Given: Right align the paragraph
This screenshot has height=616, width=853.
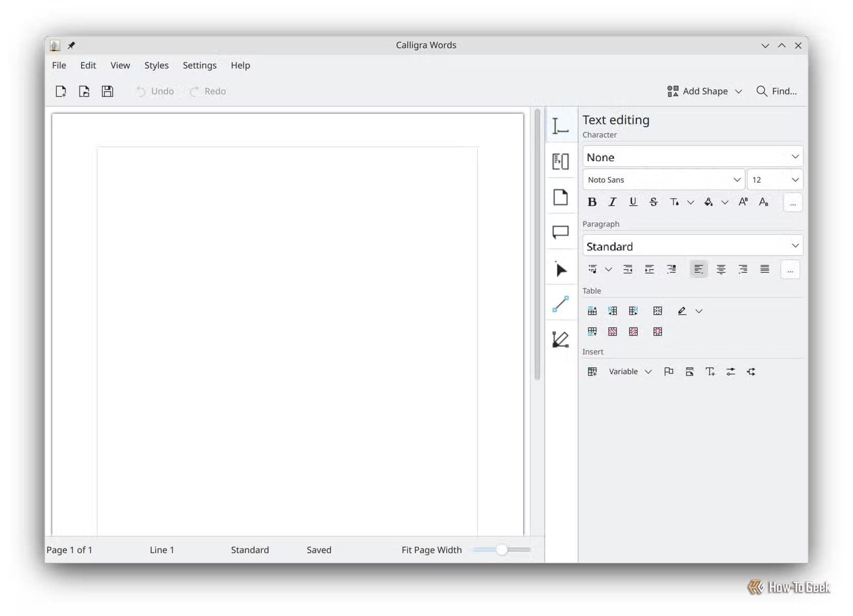Looking at the screenshot, I should point(743,269).
